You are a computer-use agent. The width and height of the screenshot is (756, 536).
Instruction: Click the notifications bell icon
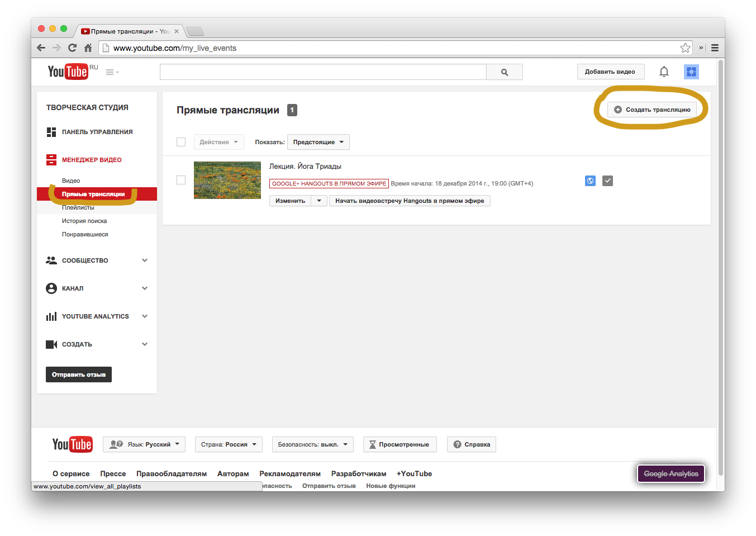pos(664,72)
